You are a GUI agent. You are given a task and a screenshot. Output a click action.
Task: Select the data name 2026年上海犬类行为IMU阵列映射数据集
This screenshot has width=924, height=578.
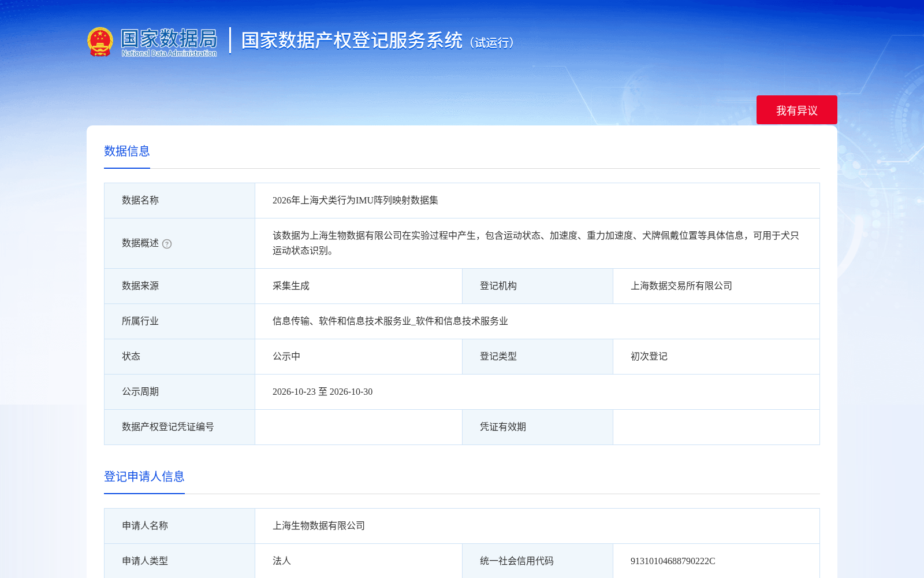coord(355,201)
